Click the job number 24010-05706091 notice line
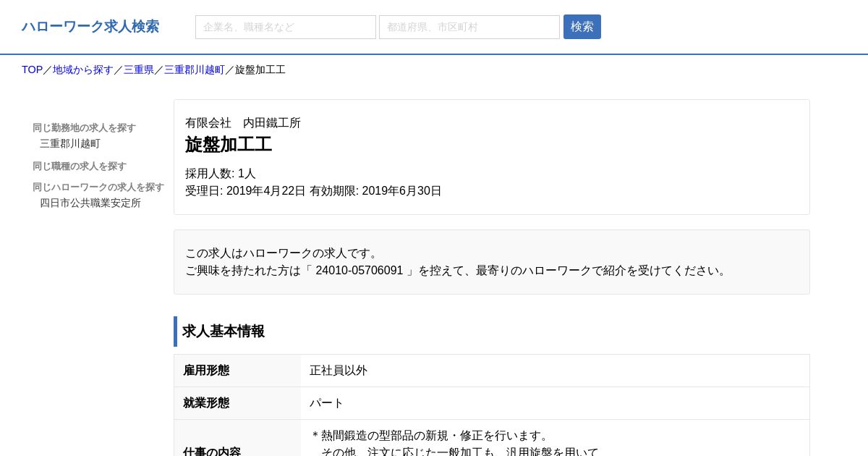 (x=457, y=271)
